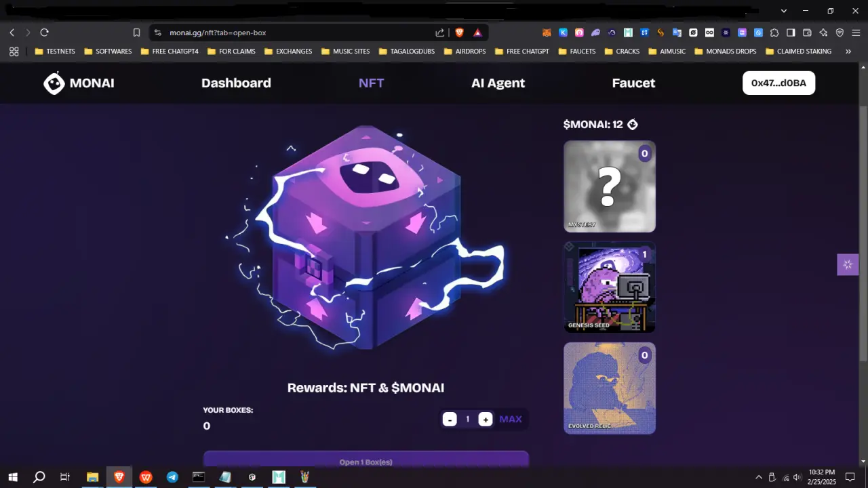This screenshot has width=868, height=488.
Task: Select the Mystery NFT card
Action: [x=610, y=186]
